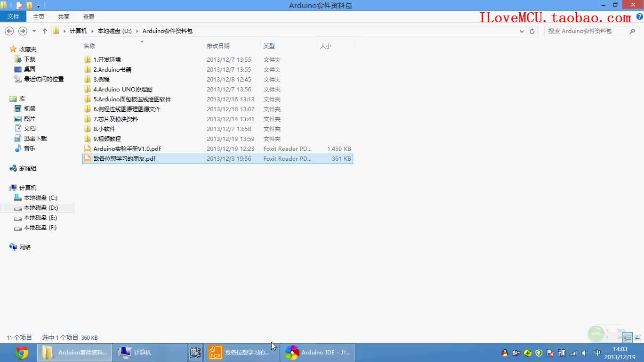Click 计算机 in the address breadcrumb
Screen dimensions: 644x362
tap(78, 31)
